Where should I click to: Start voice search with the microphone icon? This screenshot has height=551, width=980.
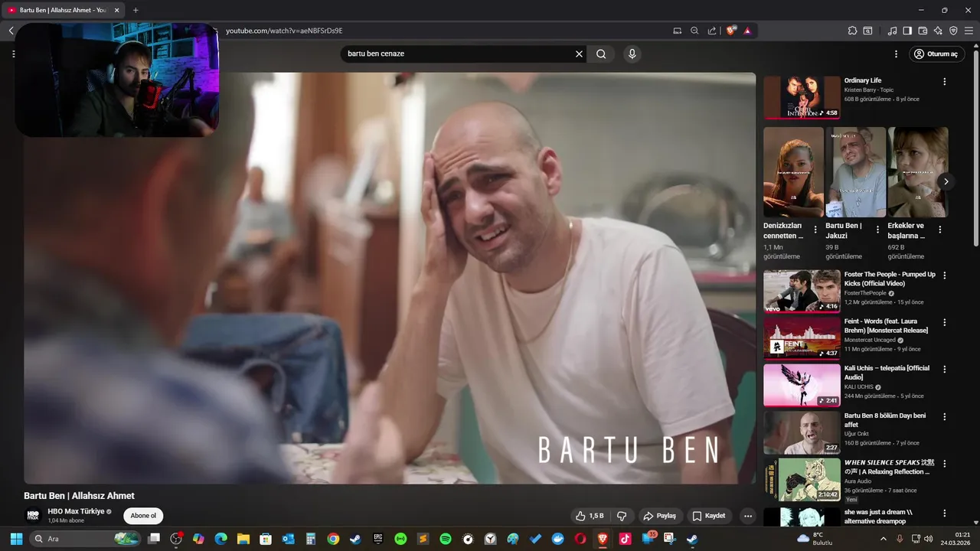tap(632, 54)
